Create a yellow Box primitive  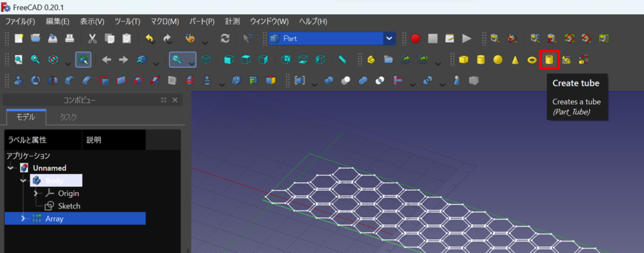(x=464, y=60)
